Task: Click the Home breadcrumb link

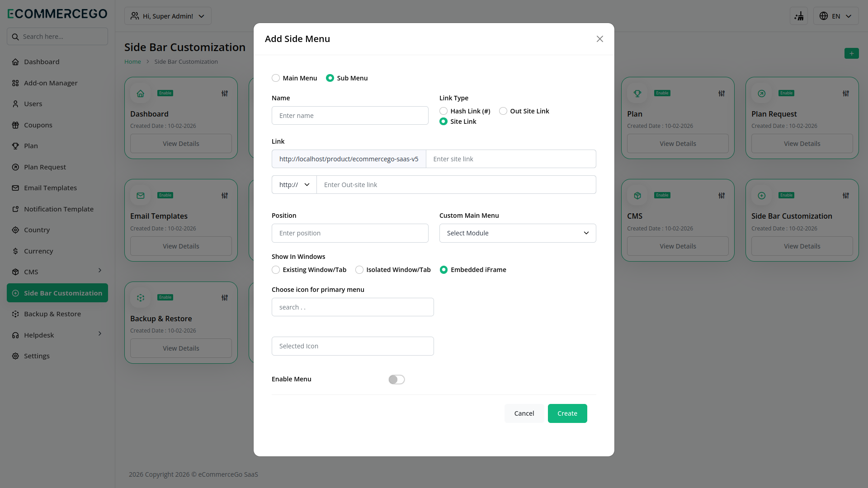Action: click(132, 61)
